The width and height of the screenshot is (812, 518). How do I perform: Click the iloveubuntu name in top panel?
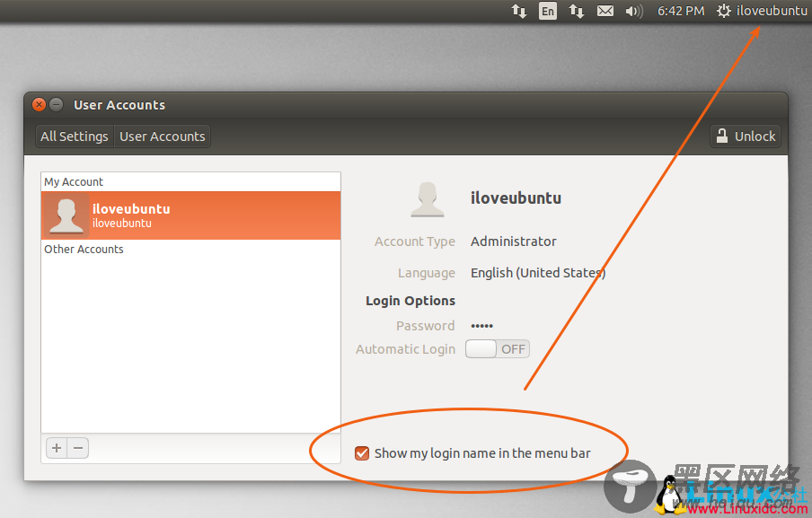click(772, 11)
